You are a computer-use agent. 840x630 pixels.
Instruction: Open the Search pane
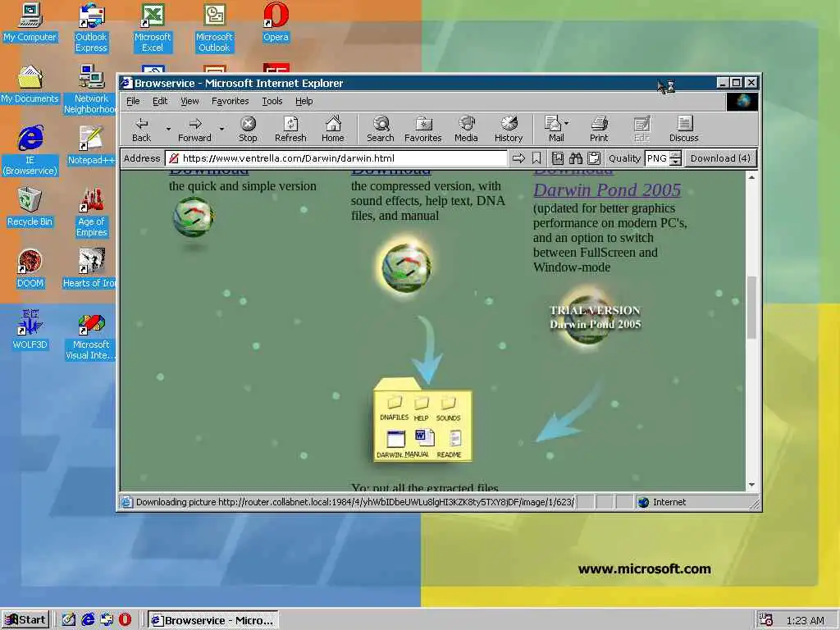pyautogui.click(x=381, y=129)
